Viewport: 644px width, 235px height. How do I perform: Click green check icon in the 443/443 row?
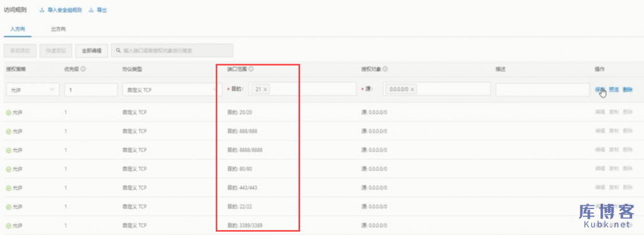pos(9,188)
